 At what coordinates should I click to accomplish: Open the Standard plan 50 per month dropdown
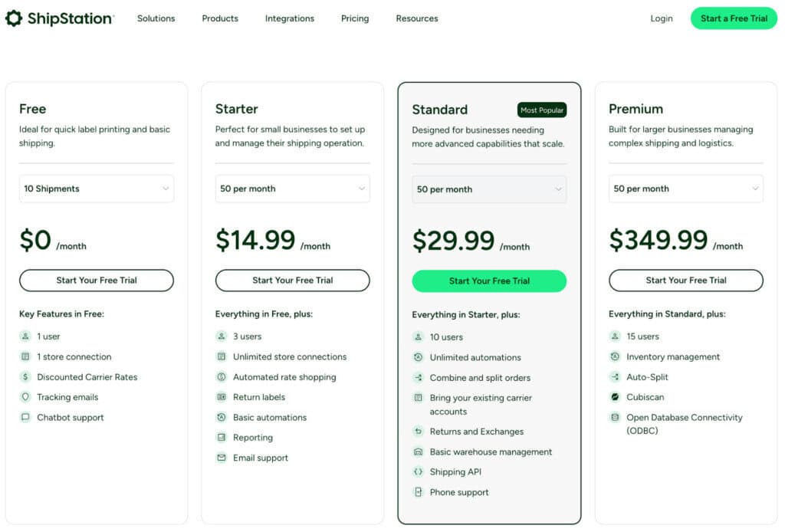(x=489, y=189)
